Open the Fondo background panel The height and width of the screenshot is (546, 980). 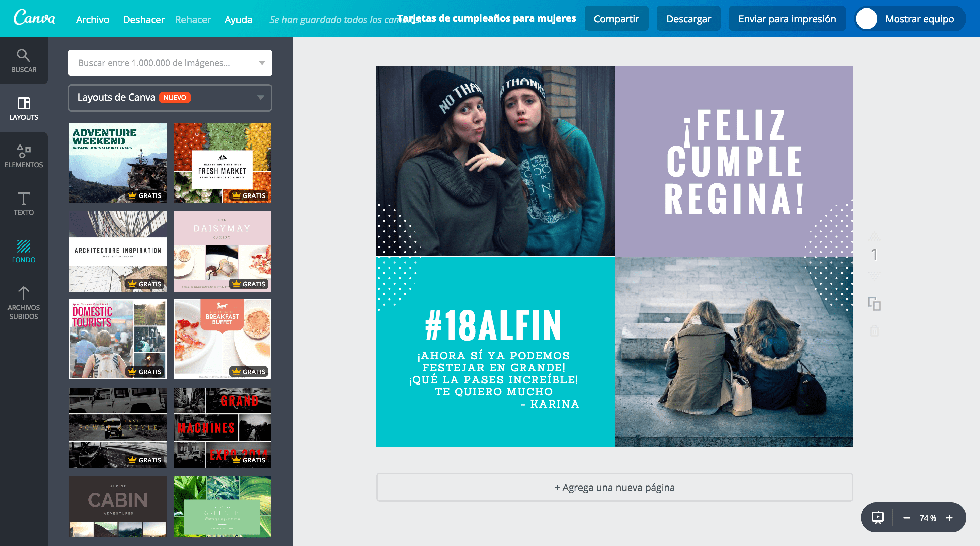tap(23, 251)
